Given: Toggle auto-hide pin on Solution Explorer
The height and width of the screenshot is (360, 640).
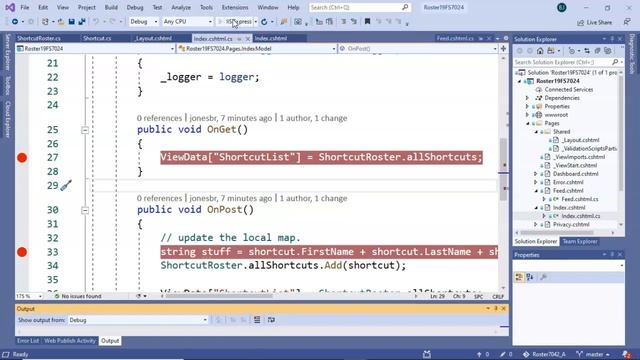Looking at the screenshot, I should coord(612,39).
